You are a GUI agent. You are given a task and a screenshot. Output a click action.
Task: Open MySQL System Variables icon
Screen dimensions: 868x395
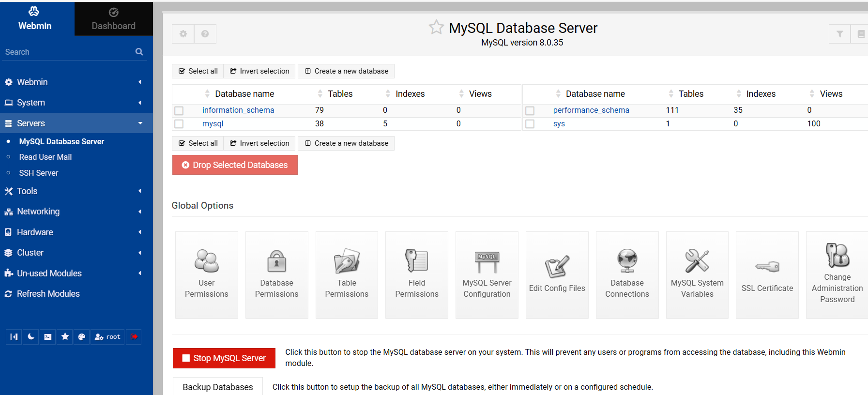(x=697, y=274)
